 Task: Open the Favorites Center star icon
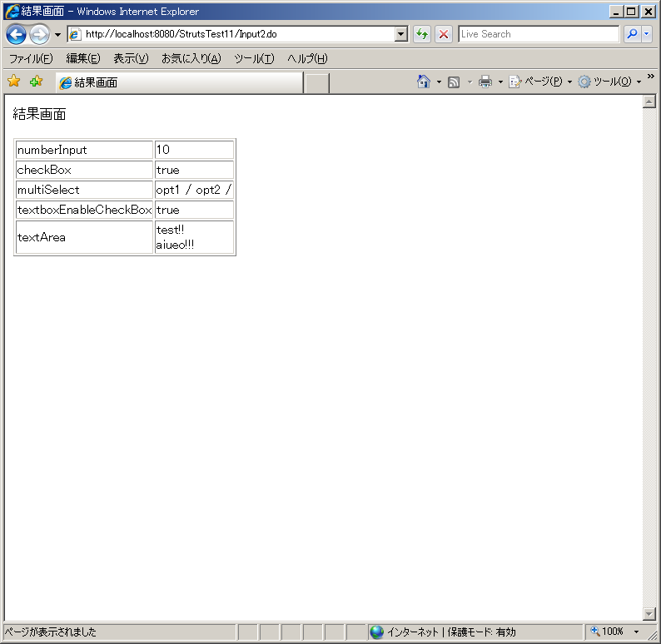(14, 81)
